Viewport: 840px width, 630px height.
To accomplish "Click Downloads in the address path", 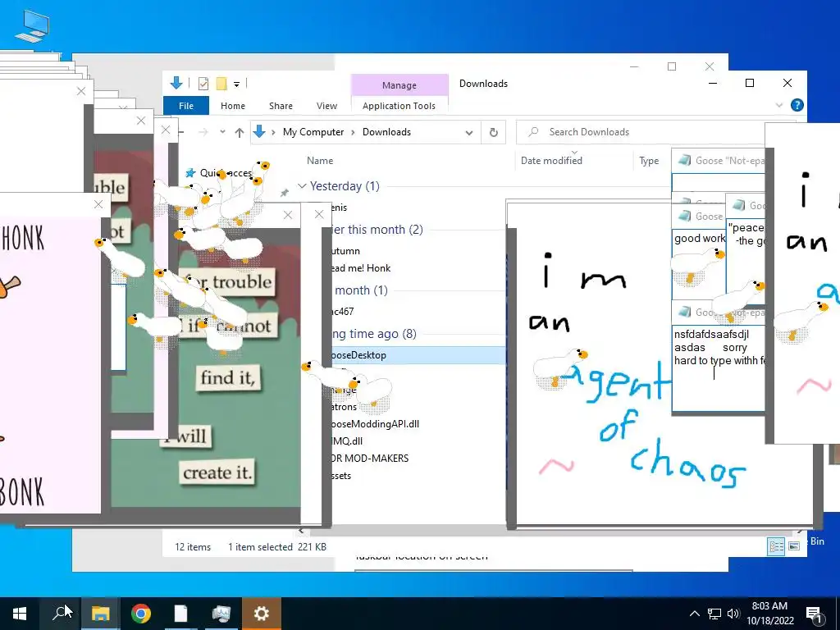I will point(386,132).
